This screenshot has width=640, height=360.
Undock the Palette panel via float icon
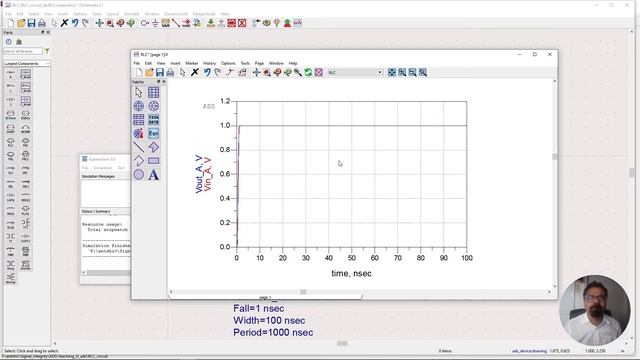[158, 82]
